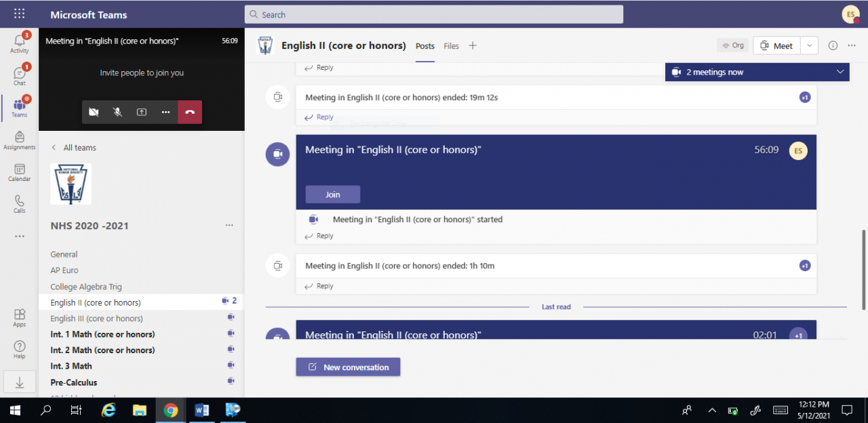The height and width of the screenshot is (423, 868).
Task: Open Help in the sidebar
Action: [19, 349]
